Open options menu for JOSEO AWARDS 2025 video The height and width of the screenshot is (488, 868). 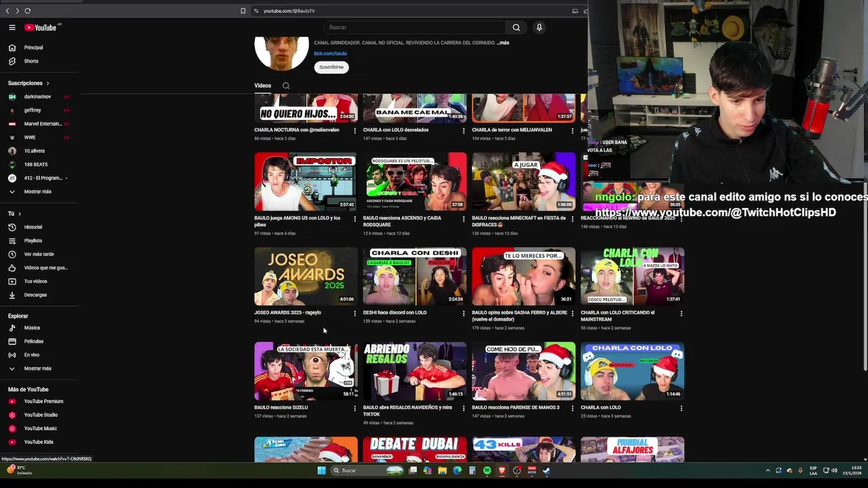[355, 313]
